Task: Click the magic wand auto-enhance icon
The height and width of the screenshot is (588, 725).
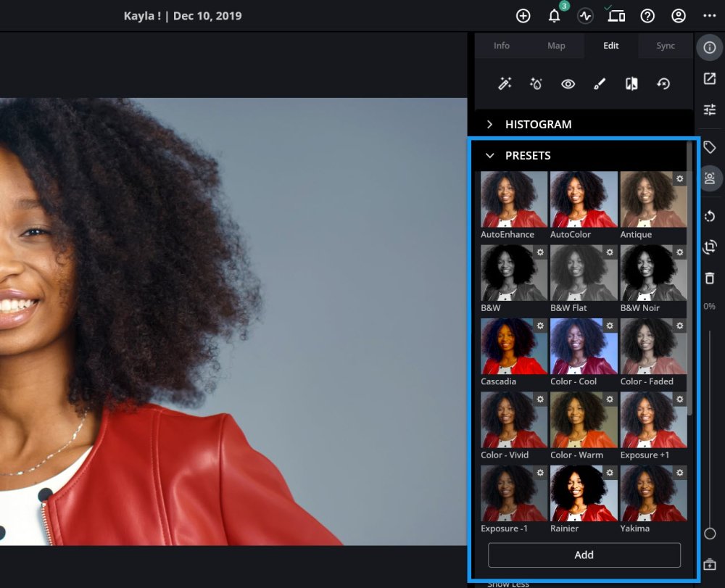Action: pyautogui.click(x=505, y=84)
